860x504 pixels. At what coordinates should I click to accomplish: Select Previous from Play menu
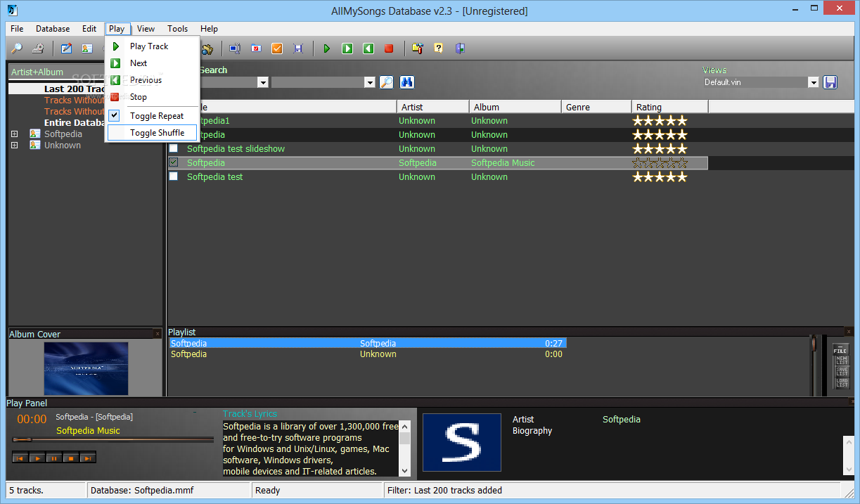(x=152, y=80)
